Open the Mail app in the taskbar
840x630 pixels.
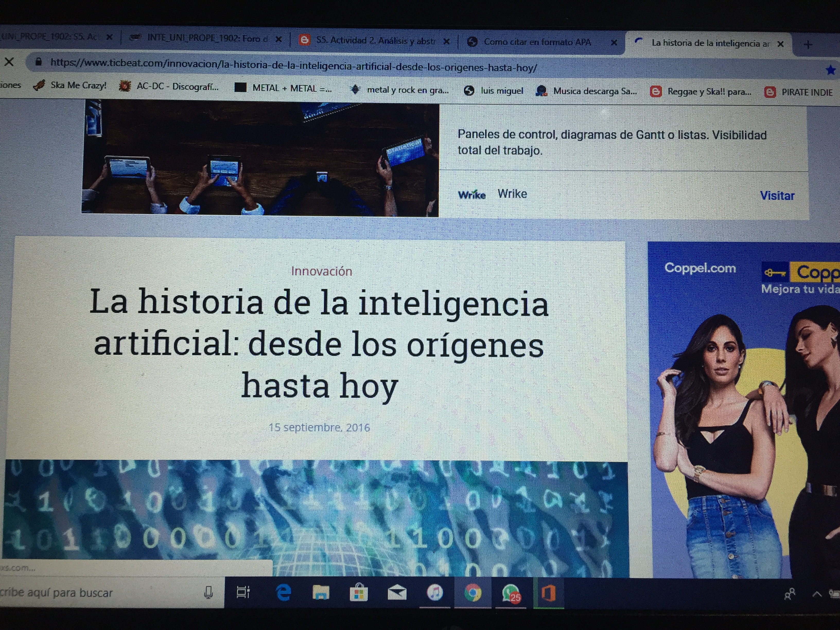pyautogui.click(x=397, y=592)
